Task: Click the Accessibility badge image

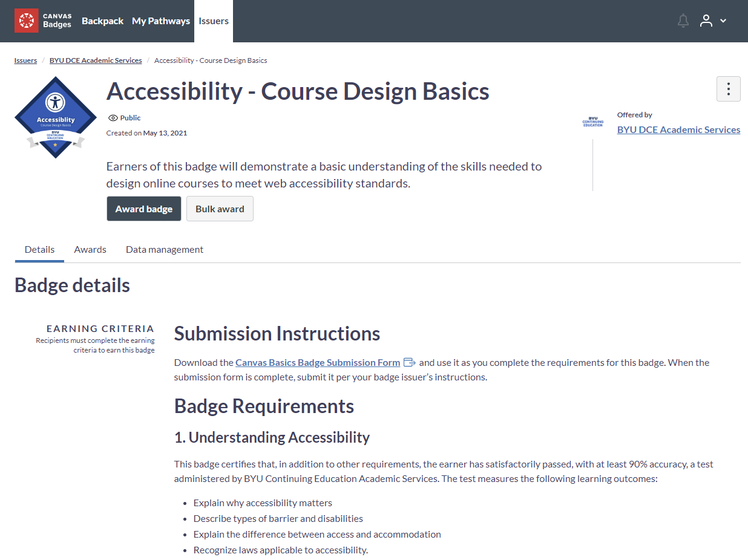Action: pyautogui.click(x=56, y=117)
